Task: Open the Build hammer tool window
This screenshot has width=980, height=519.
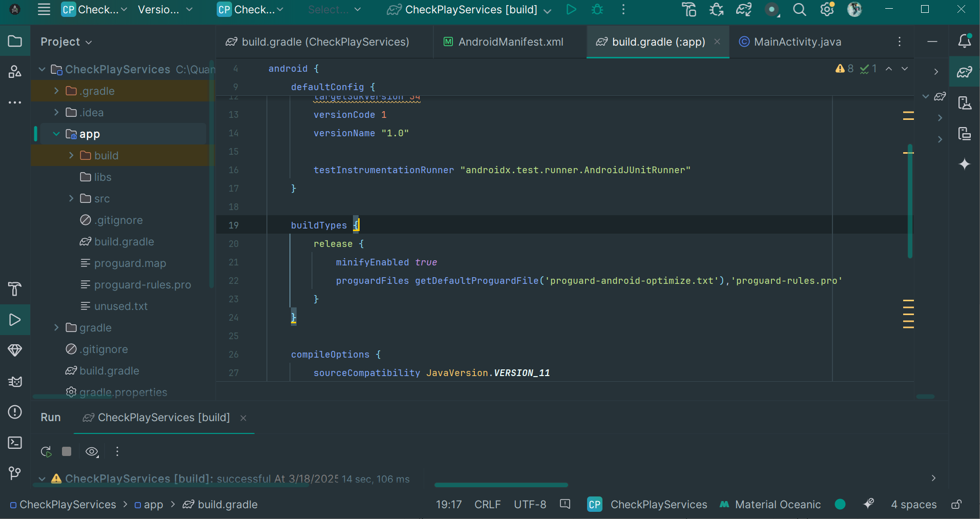Action: [x=15, y=289]
